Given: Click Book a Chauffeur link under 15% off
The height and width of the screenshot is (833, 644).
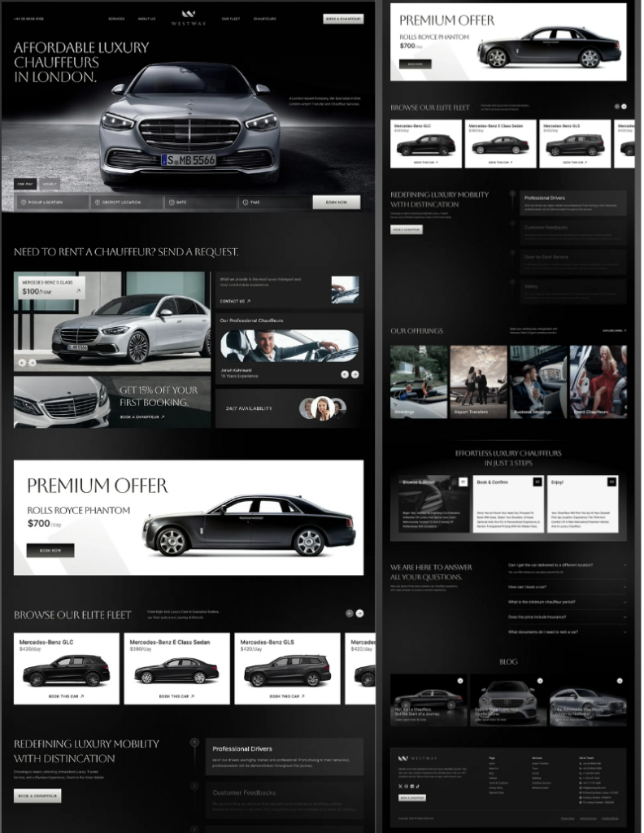Looking at the screenshot, I should 141,417.
